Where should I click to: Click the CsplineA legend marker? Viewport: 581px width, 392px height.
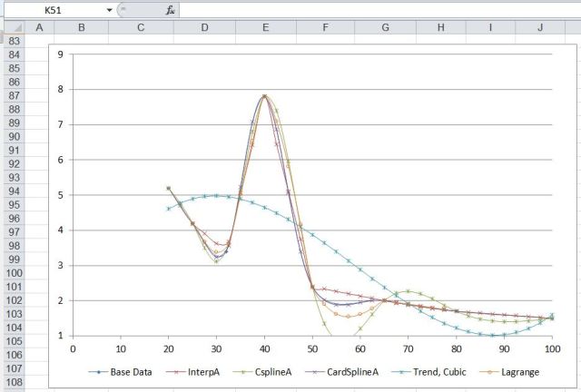[x=241, y=372]
